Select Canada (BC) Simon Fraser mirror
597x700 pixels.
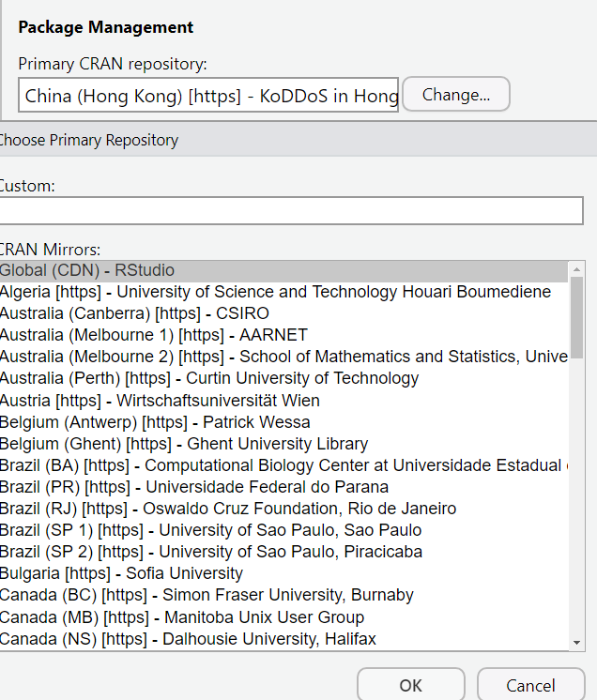tap(284, 595)
